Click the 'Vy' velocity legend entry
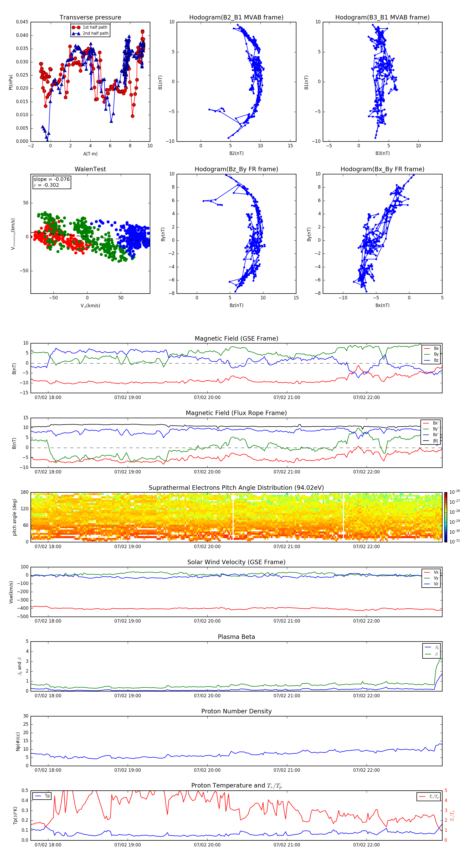Viewport: 473px width, 868px height. tap(431, 578)
